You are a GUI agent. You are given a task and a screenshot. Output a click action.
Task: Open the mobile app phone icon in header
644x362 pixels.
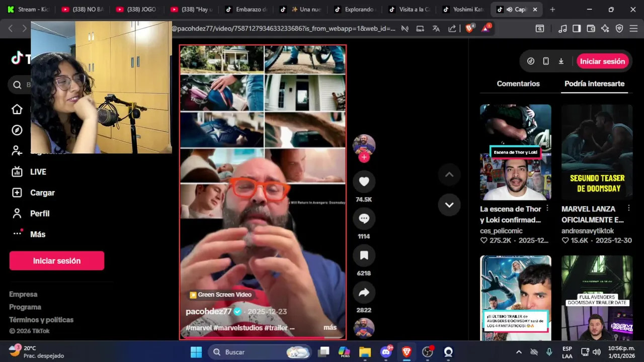546,61
